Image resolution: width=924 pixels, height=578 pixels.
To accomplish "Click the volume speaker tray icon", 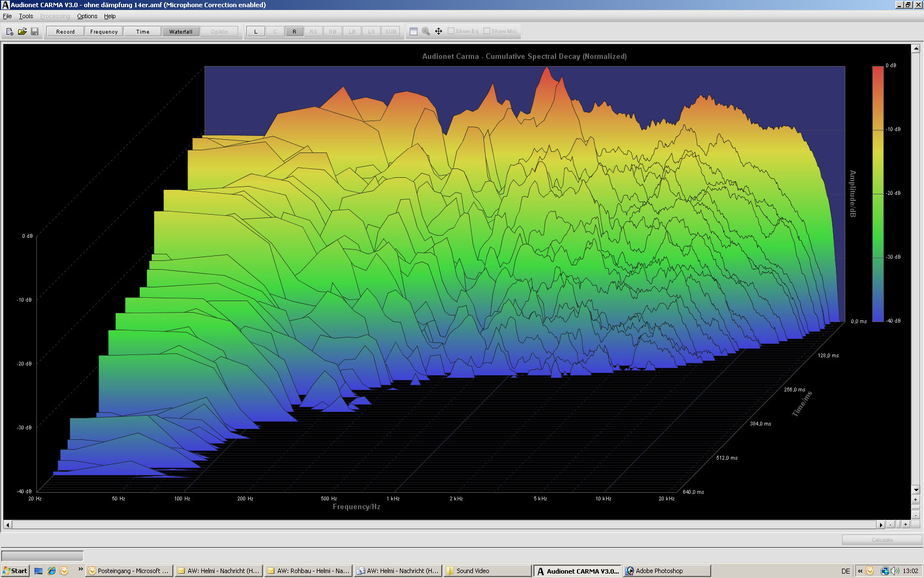I will (895, 571).
